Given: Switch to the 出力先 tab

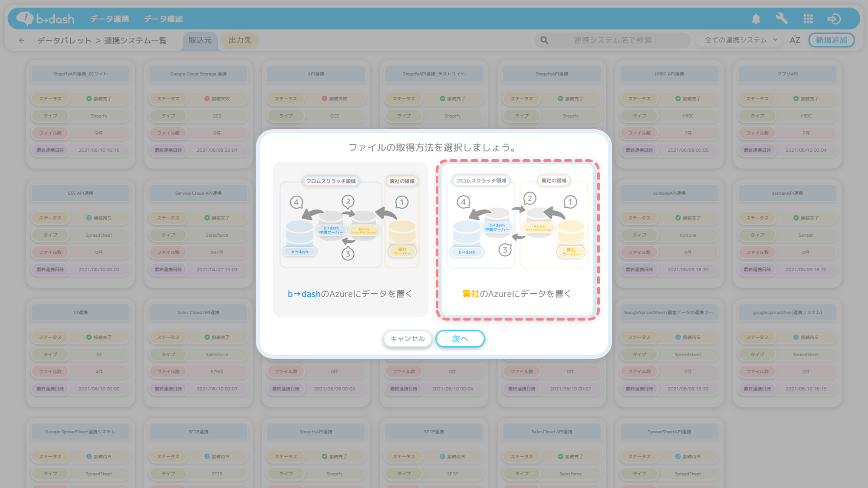Looking at the screenshot, I should click(x=240, y=40).
